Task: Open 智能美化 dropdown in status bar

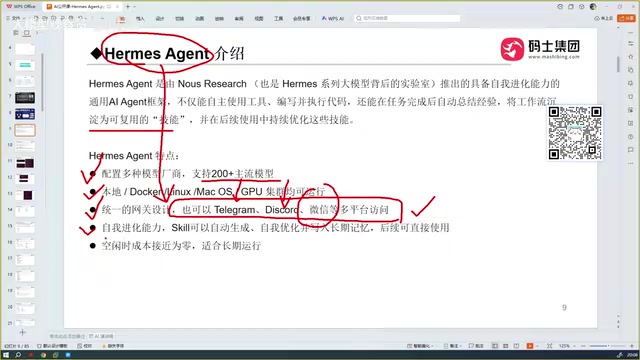Action: pyautogui.click(x=420, y=346)
